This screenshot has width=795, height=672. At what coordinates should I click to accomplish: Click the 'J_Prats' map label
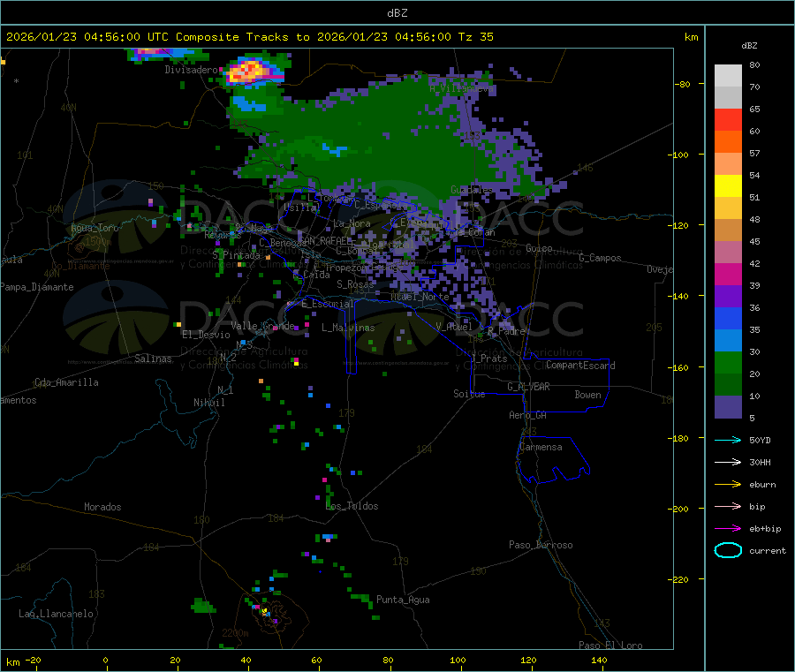(x=488, y=359)
